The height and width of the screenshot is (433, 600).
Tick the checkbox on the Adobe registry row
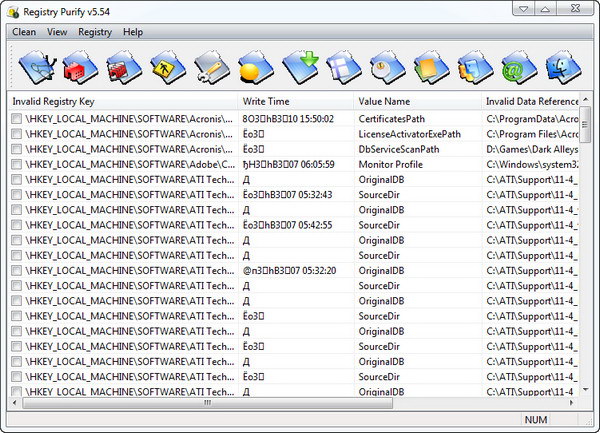[x=17, y=164]
